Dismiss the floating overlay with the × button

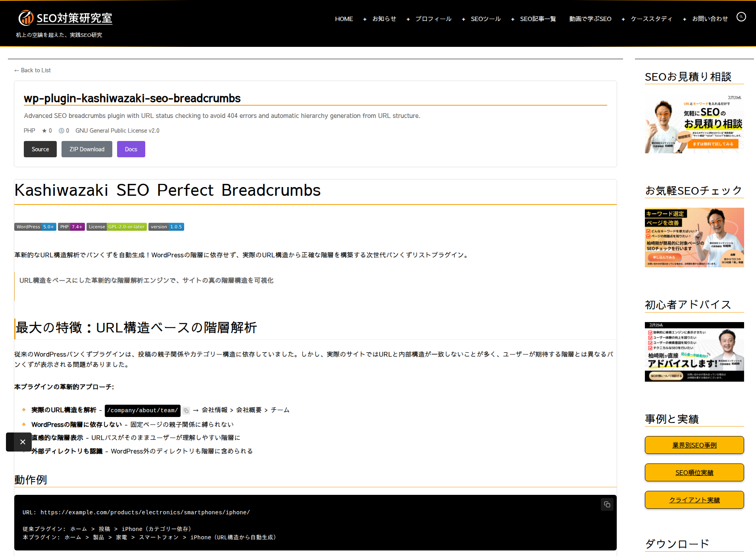pyautogui.click(x=23, y=442)
